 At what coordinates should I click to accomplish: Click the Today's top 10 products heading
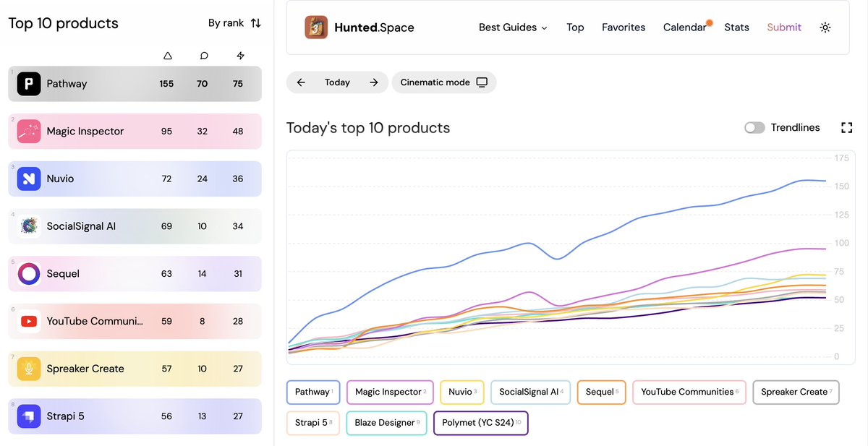tap(368, 128)
